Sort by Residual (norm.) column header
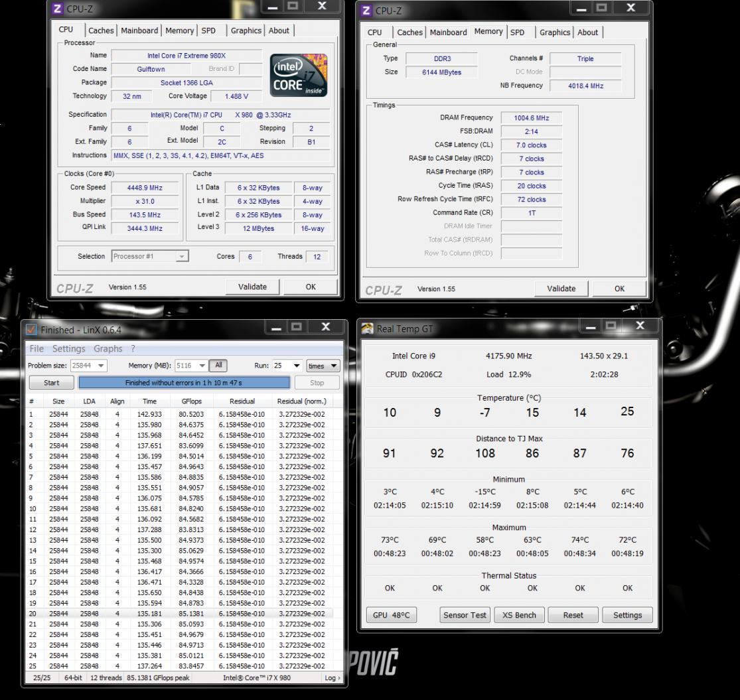 (x=301, y=401)
